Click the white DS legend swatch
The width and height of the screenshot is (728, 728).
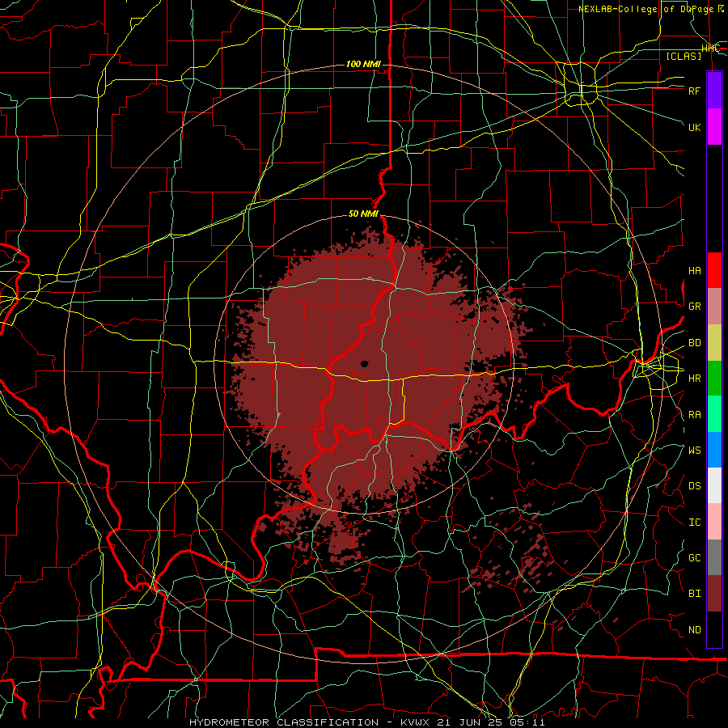pos(714,485)
